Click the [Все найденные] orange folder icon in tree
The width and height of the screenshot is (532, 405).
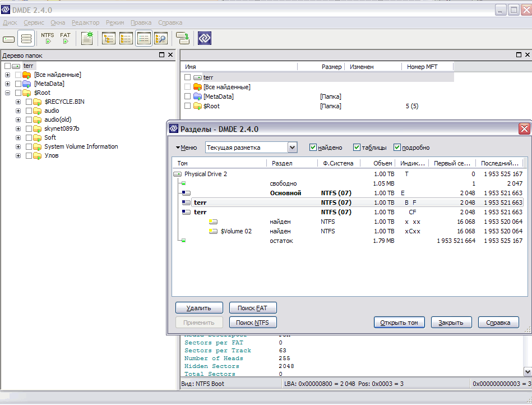[27, 75]
